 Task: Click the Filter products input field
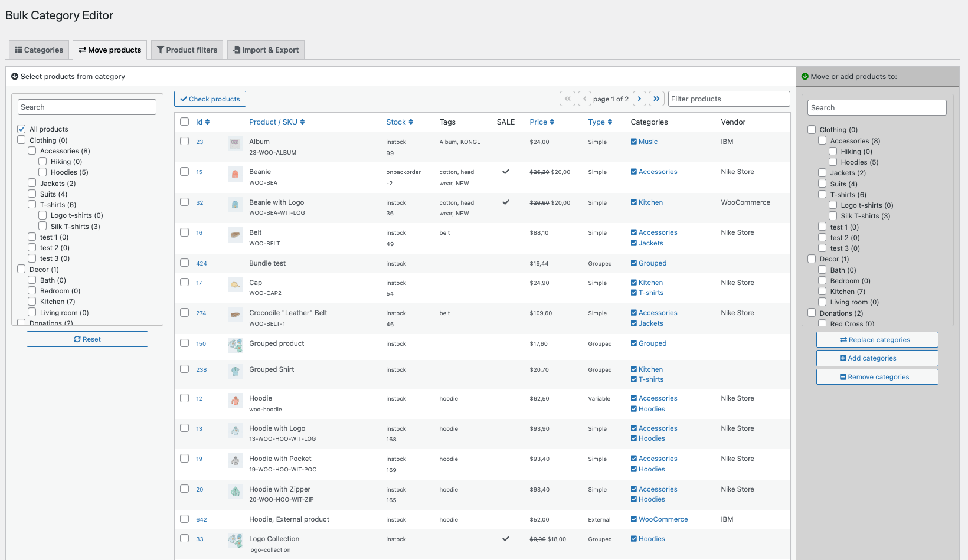point(728,98)
